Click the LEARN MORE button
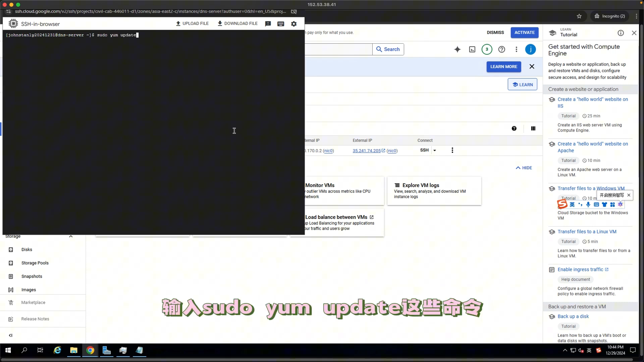644x362 pixels. (x=504, y=67)
